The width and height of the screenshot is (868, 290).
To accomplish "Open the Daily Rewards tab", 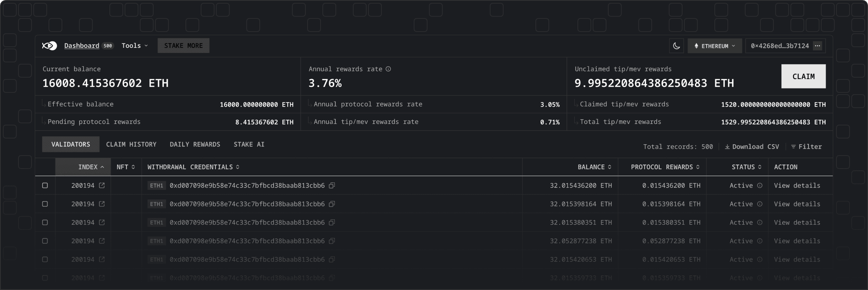I will pos(195,144).
